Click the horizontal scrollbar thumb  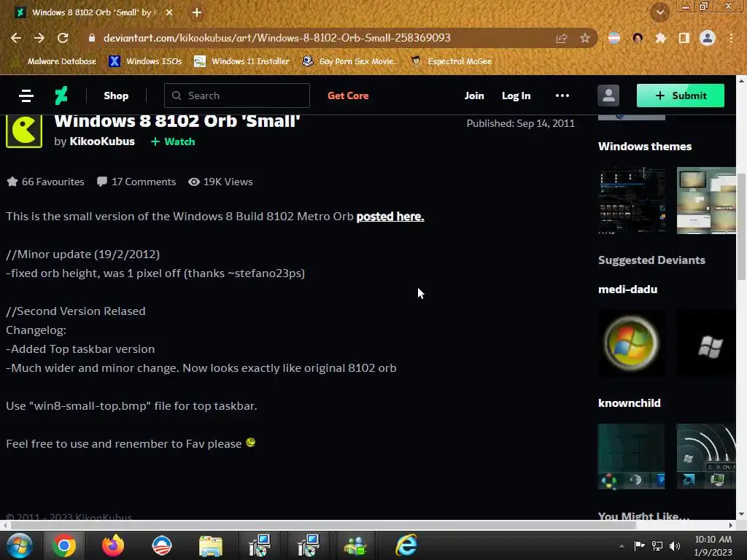coord(323,525)
